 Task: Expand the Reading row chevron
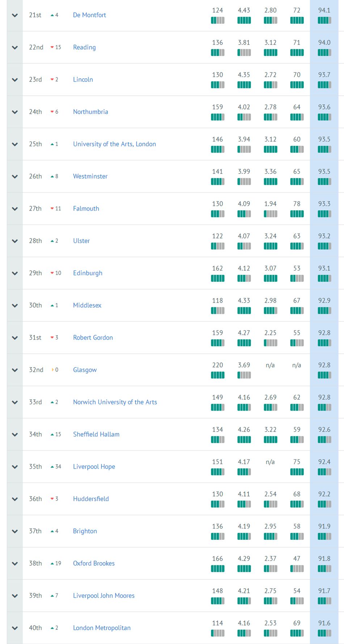click(15, 47)
